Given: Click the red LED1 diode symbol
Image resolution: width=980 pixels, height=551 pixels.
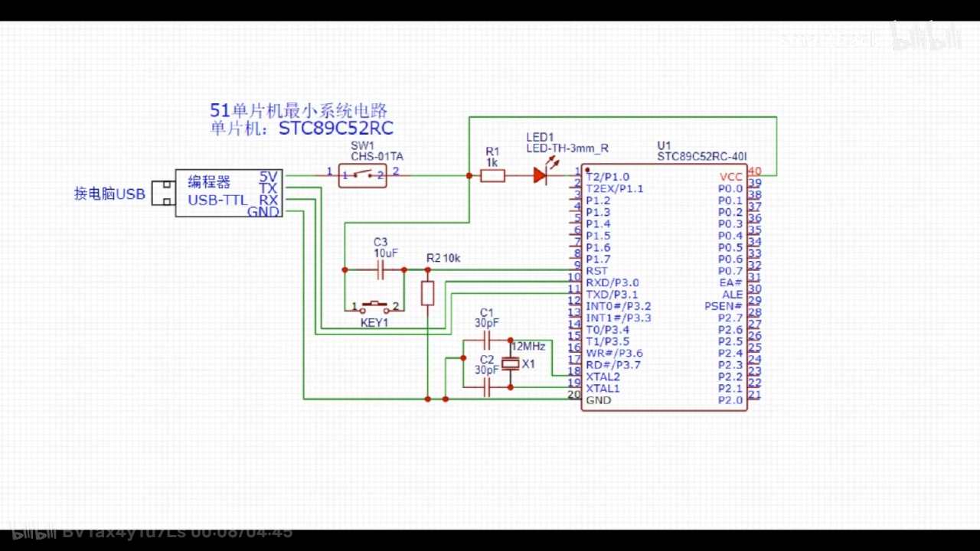Looking at the screenshot, I should 541,176.
